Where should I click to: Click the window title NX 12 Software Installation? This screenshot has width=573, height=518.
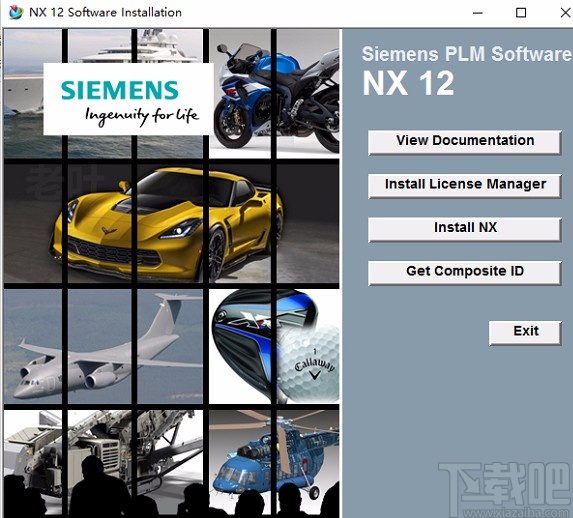pos(105,12)
